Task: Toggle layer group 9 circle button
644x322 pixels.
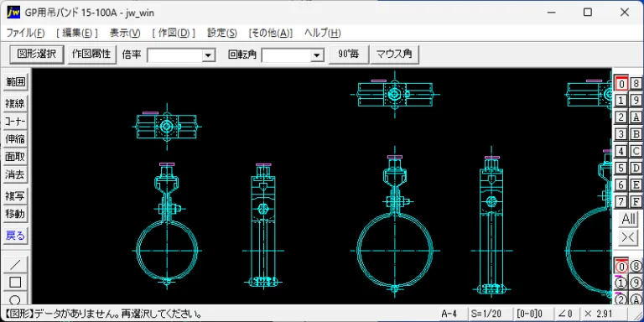Action: (x=636, y=283)
